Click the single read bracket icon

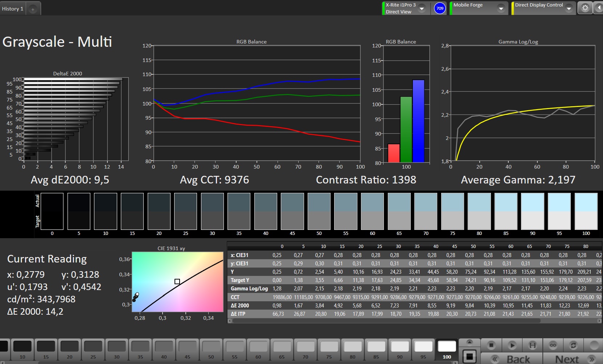pos(532,345)
